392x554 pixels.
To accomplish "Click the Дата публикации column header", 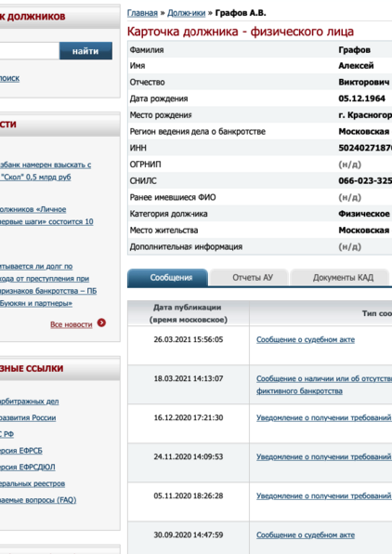I will coord(189,313).
